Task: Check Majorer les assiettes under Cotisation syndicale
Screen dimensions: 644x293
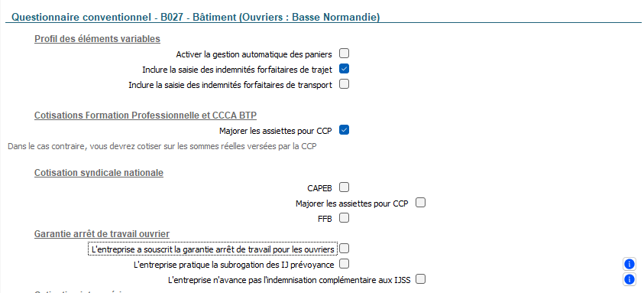Action: coord(420,203)
